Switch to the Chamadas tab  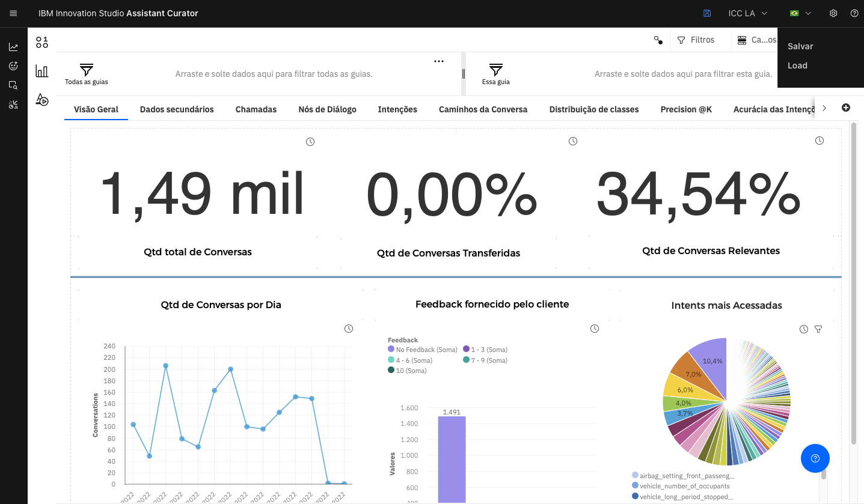256,109
